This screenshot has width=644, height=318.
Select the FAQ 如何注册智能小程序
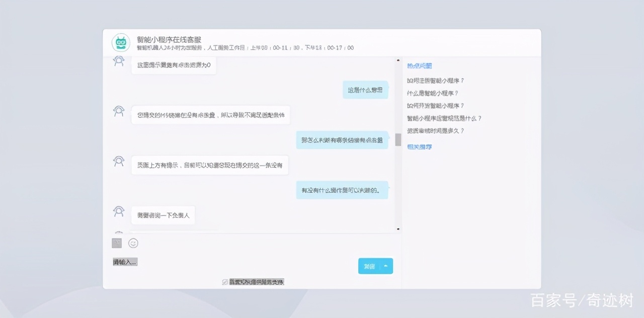(436, 81)
